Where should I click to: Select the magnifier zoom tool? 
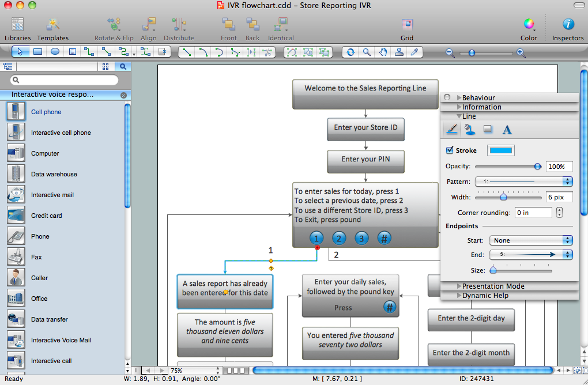(367, 52)
